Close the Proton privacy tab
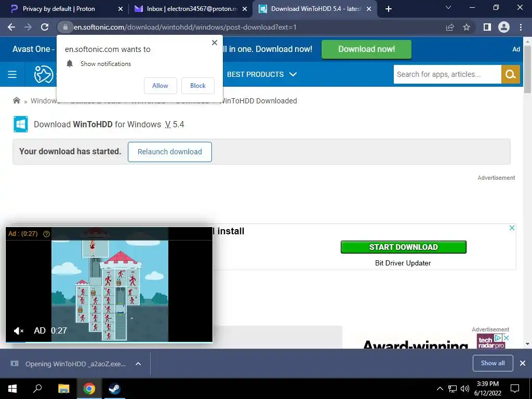The image size is (532, 399). point(121,9)
